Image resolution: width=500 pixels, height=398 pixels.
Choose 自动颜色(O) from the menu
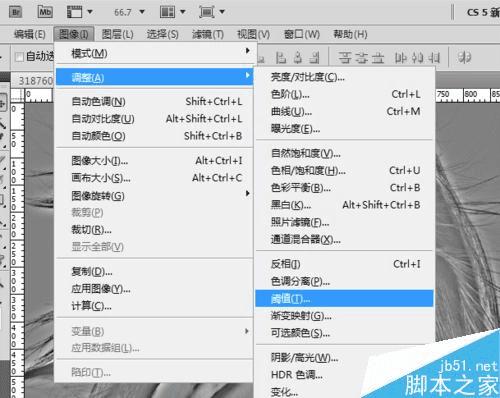tap(154, 136)
